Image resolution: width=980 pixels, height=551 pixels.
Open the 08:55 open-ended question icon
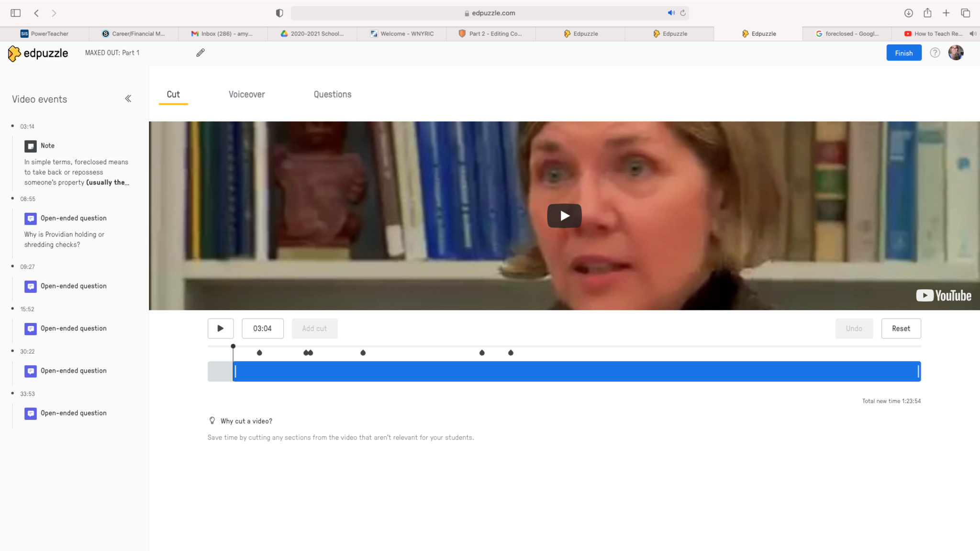tap(31, 219)
